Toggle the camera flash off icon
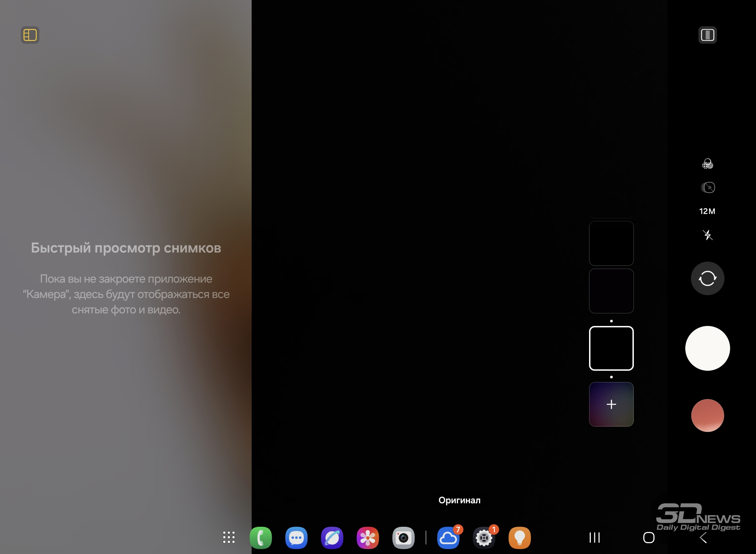This screenshot has width=756, height=554. pos(707,235)
